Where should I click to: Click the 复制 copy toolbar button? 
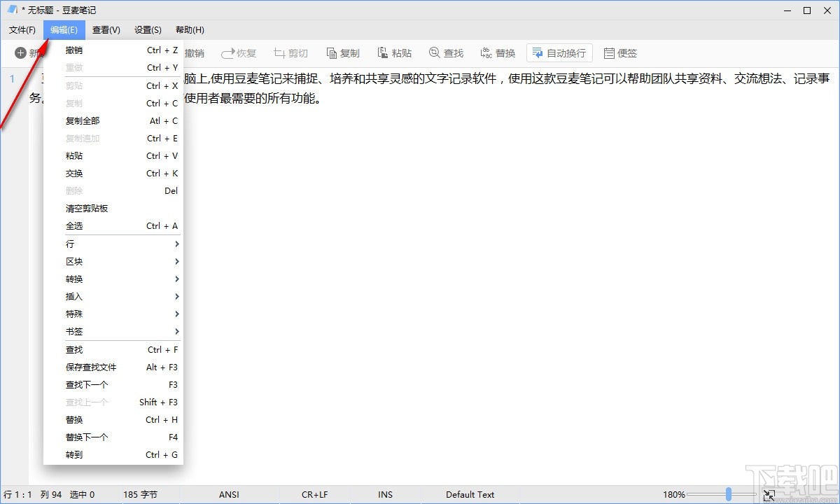click(343, 53)
